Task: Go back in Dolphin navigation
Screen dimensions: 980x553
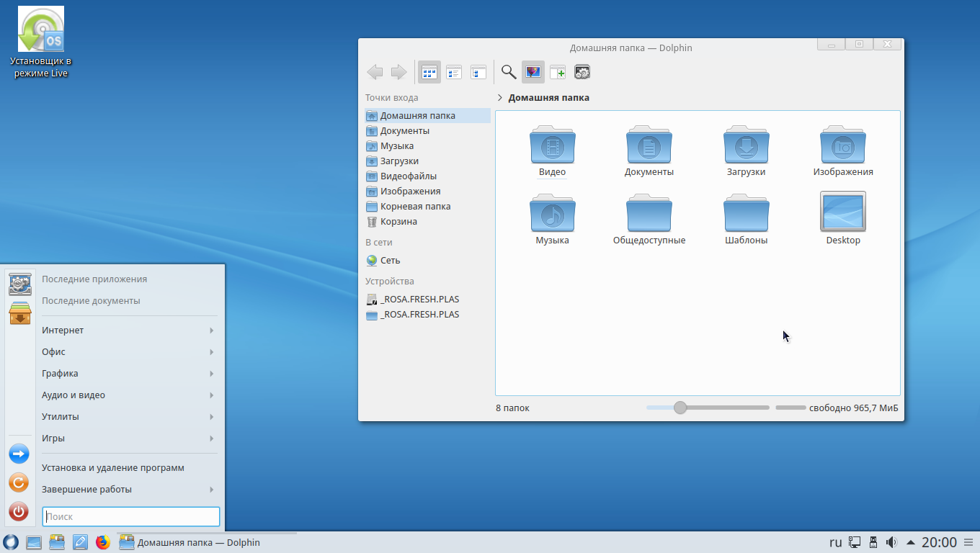Action: point(375,72)
